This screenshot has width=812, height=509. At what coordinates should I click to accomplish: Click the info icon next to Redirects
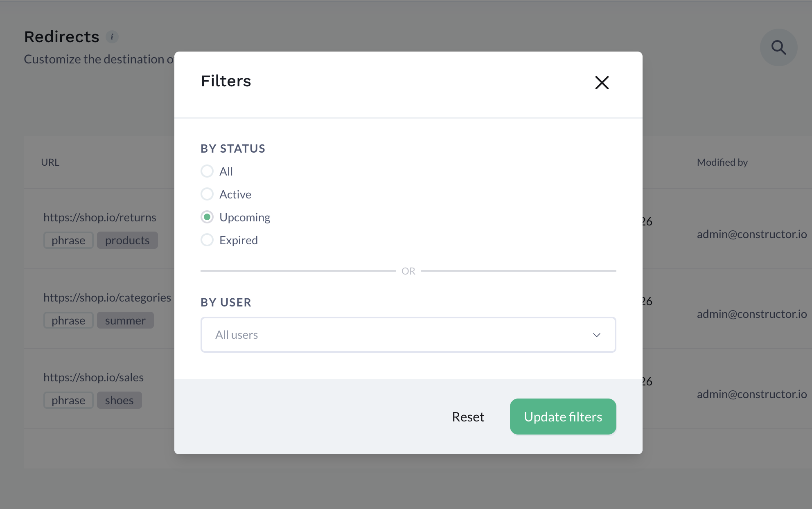coord(112,37)
